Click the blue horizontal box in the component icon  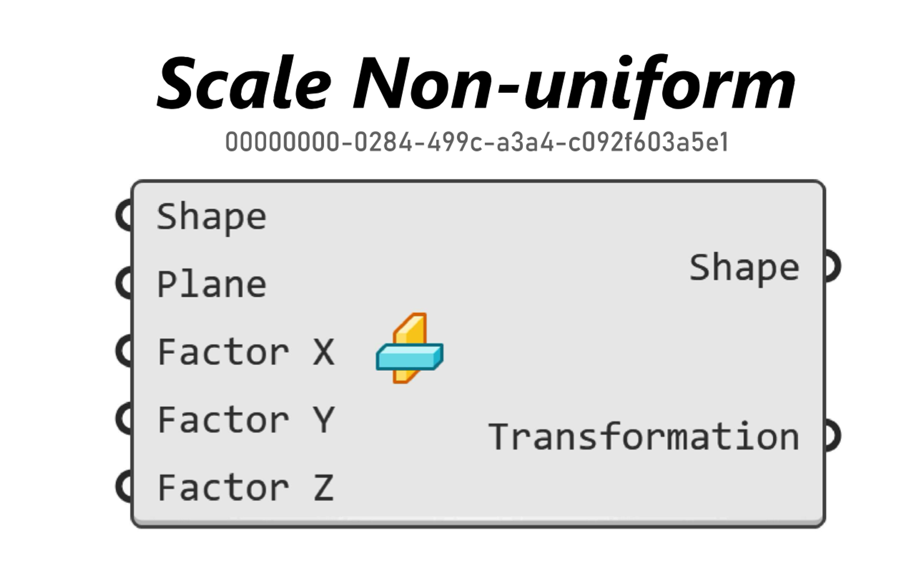pos(410,357)
